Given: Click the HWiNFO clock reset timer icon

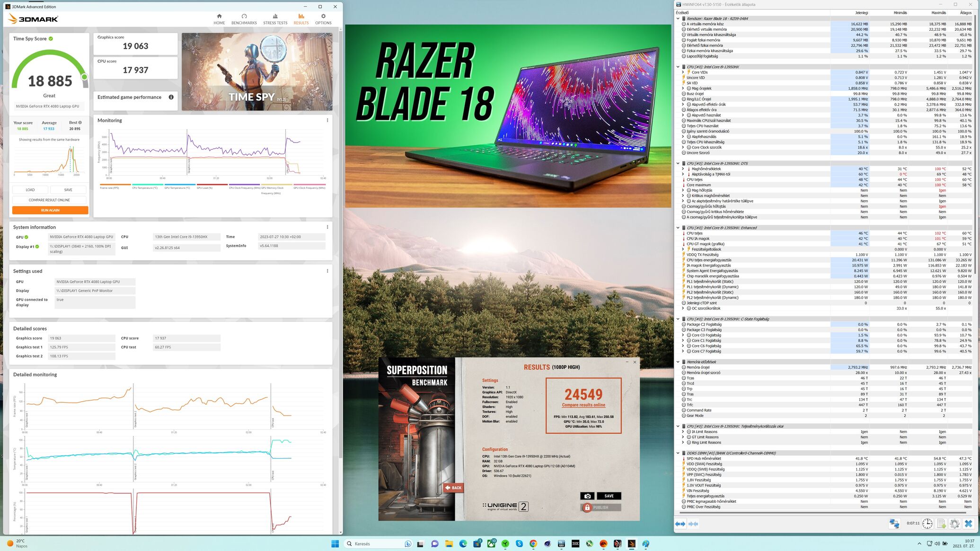Looking at the screenshot, I should 927,524.
